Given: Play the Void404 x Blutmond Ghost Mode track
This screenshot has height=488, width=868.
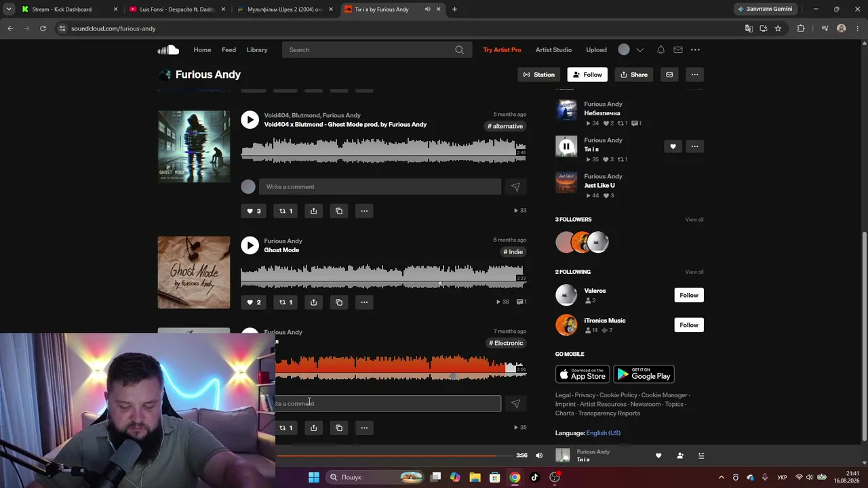Looking at the screenshot, I should (x=250, y=120).
